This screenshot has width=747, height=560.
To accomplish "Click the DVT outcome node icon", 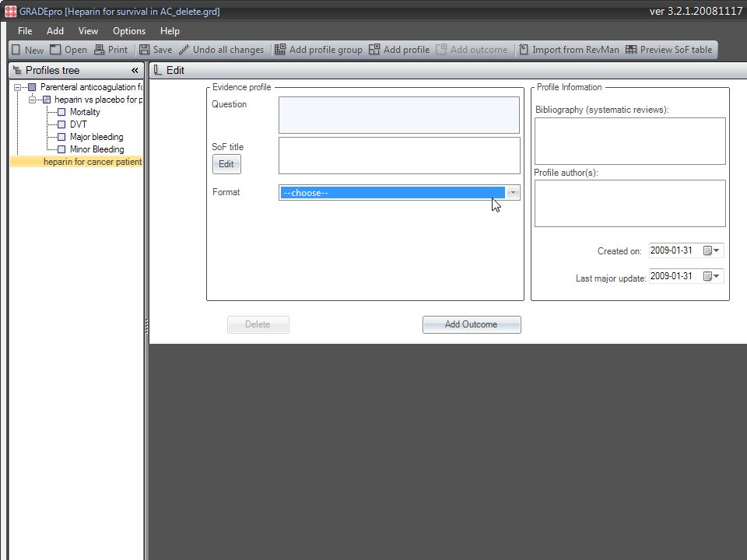I will click(x=61, y=124).
